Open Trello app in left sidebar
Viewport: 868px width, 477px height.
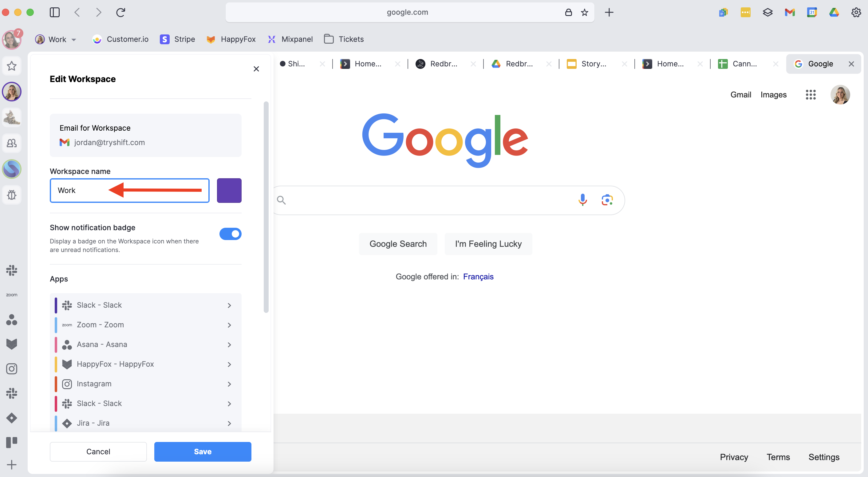pyautogui.click(x=12, y=442)
